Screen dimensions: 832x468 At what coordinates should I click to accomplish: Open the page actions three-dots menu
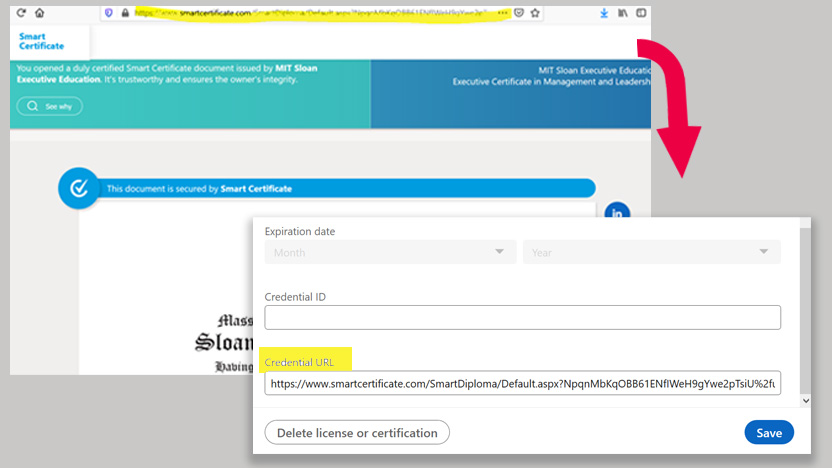(502, 13)
